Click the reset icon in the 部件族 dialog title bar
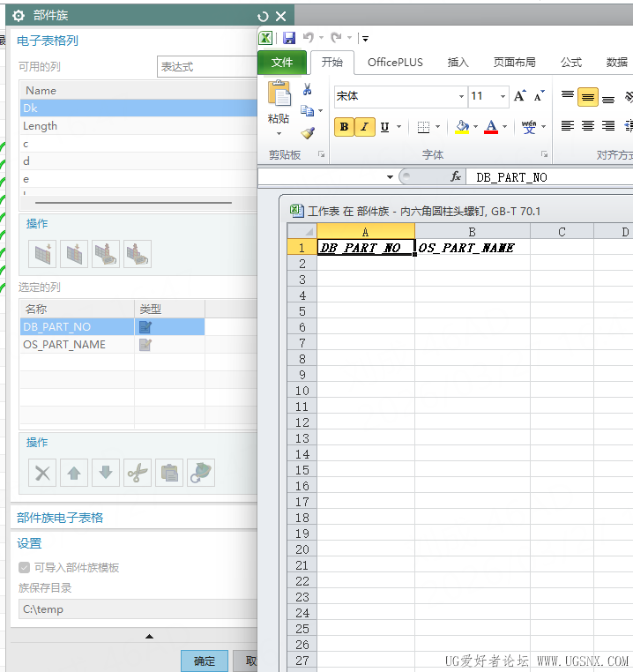Viewport: 633px width, 672px height. (263, 16)
